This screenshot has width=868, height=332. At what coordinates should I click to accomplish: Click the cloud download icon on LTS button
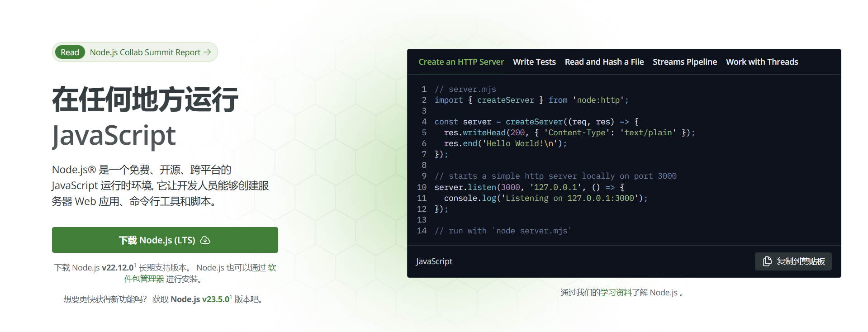click(205, 240)
